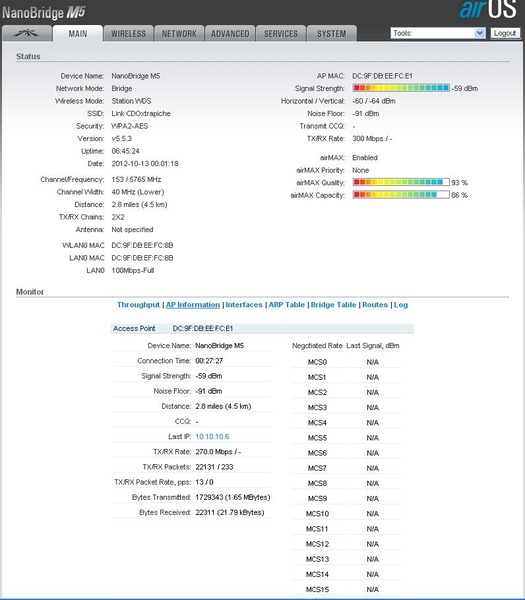Click Security value WPA2-AES

click(129, 126)
